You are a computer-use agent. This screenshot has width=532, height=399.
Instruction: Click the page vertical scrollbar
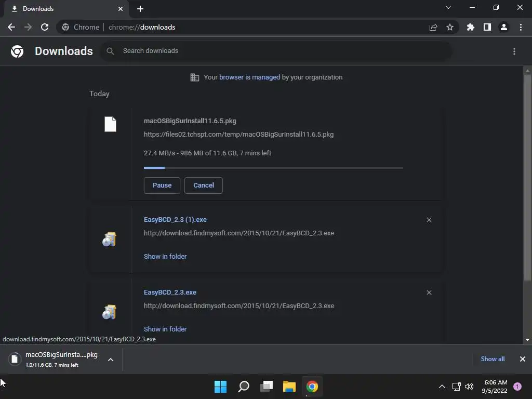pyautogui.click(x=527, y=177)
